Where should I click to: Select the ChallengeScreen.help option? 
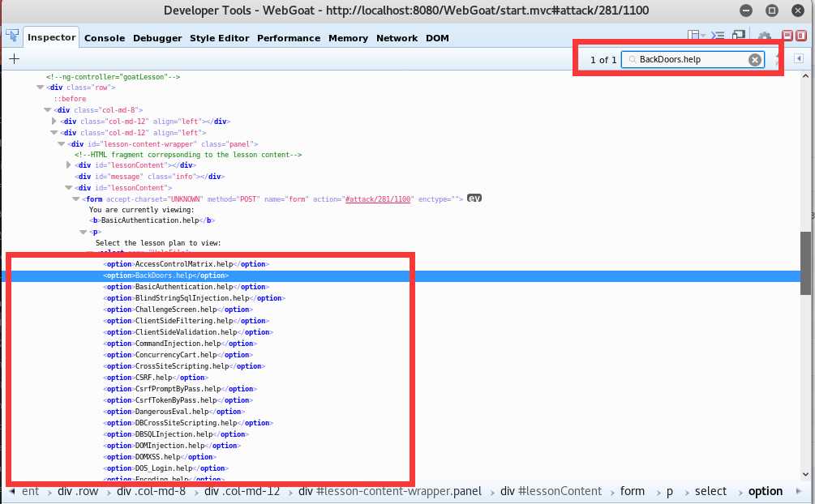178,310
